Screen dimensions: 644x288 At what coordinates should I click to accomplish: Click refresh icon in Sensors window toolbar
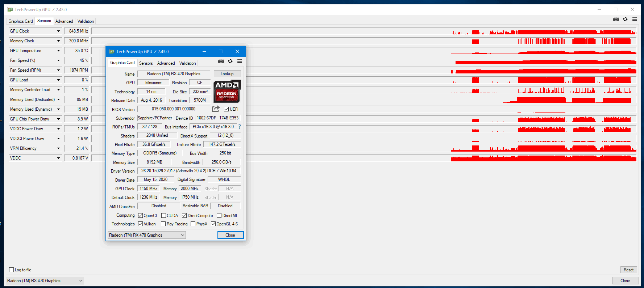click(625, 19)
